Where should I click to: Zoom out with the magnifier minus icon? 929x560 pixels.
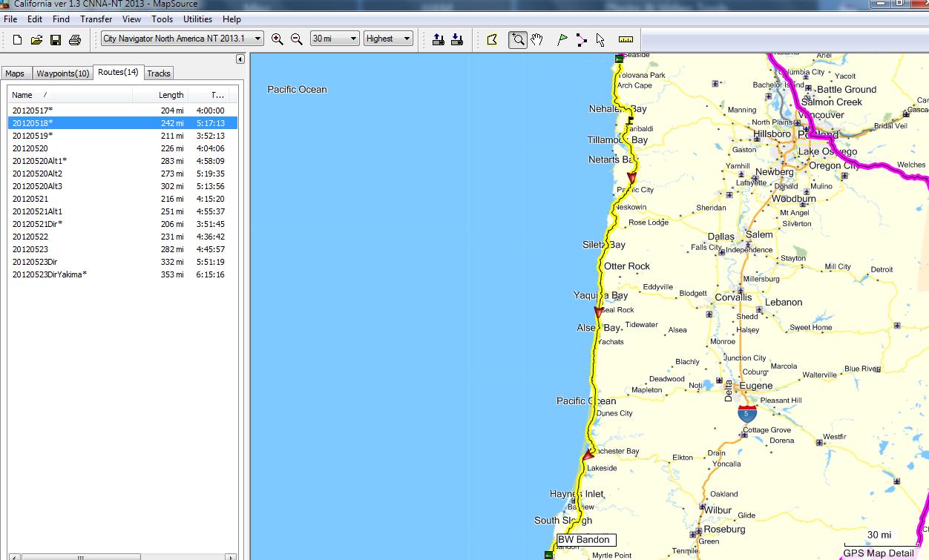[x=297, y=39]
